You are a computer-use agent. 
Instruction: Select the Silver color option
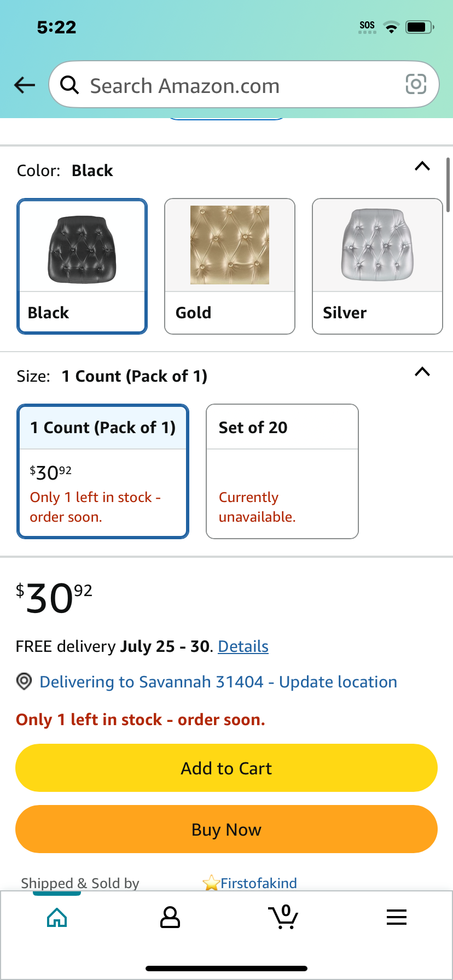point(377,266)
